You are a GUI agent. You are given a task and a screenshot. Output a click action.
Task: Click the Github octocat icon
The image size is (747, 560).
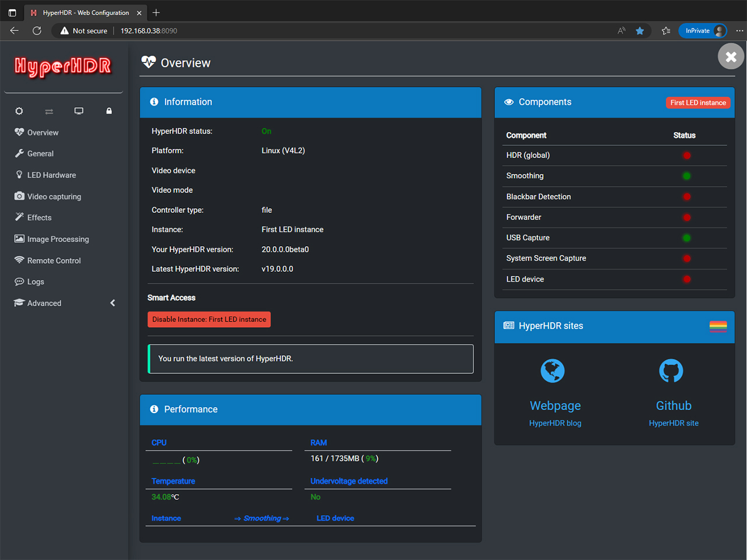(671, 370)
